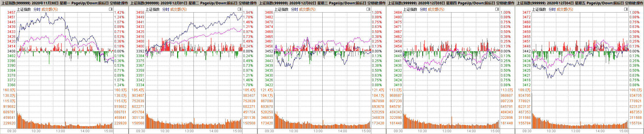Image resolution: width=644 pixels, height=134 pixels.
Task: Select the 2020年12月02日 星期三 chart title bar
Action: (x=322, y=3)
